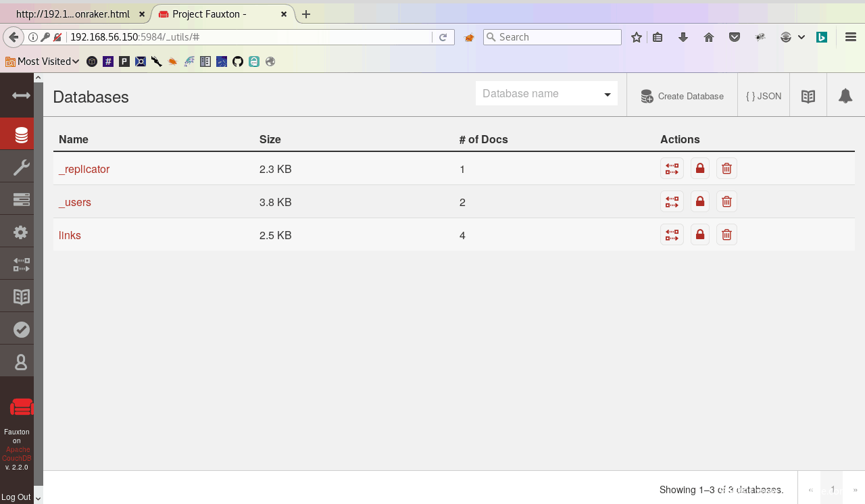
Task: Click the Create Database button
Action: (x=682, y=97)
